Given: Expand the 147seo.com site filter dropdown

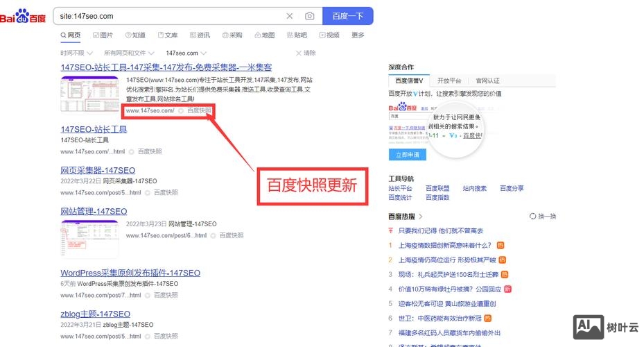Looking at the screenshot, I should click(186, 53).
